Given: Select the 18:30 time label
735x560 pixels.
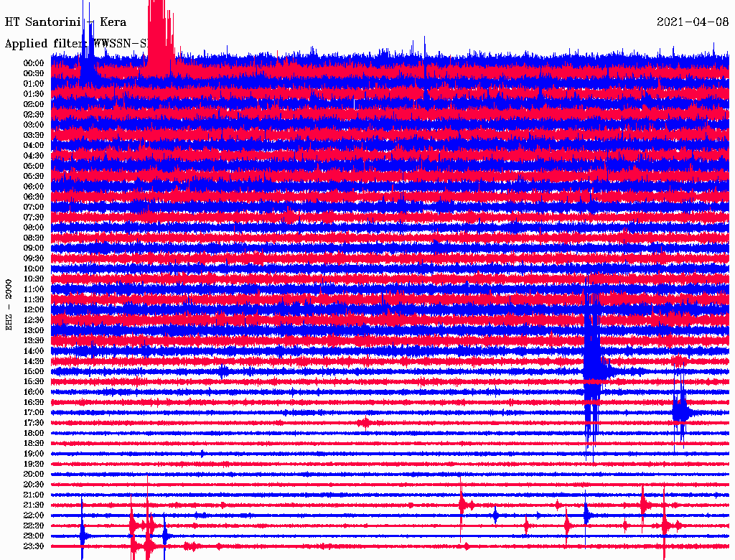Looking at the screenshot, I should (34, 444).
